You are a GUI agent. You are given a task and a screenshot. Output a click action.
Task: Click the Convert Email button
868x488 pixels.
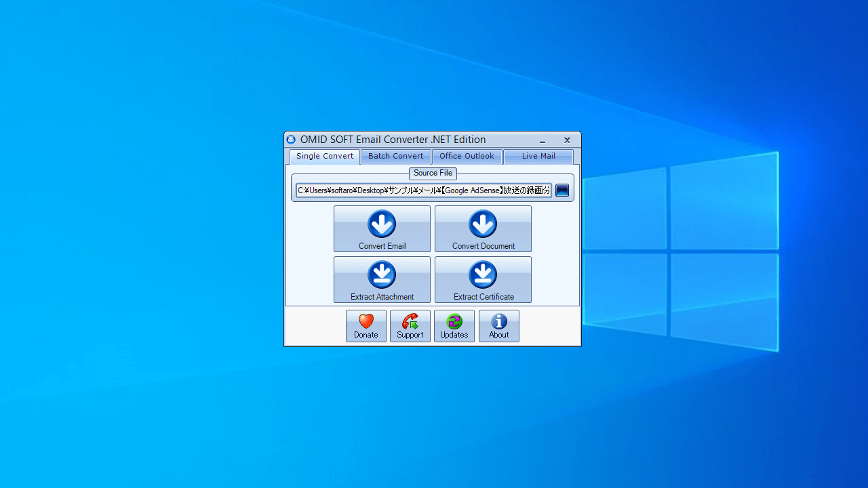point(382,229)
